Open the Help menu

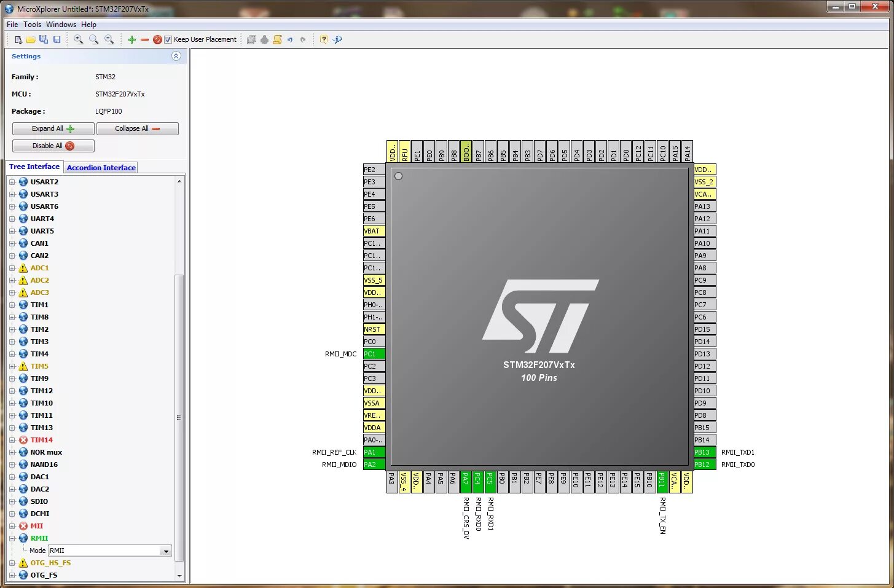tap(88, 25)
